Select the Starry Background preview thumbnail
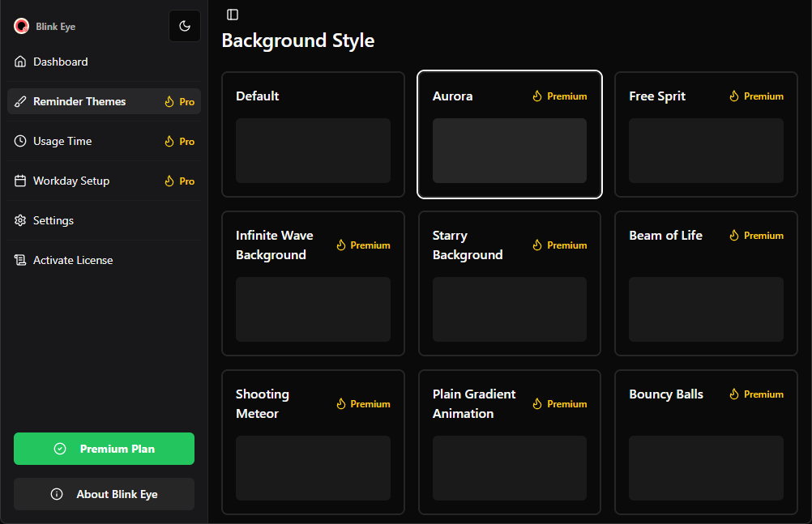812x524 pixels. tap(509, 309)
